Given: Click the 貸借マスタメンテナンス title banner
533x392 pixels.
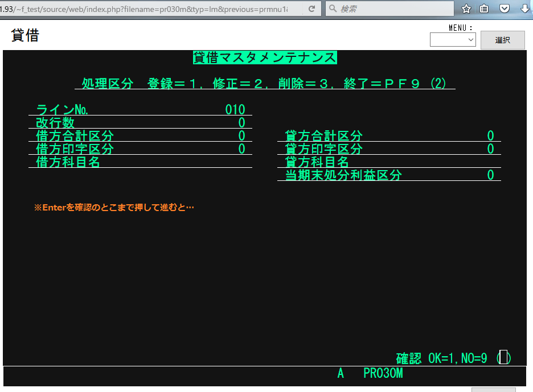Looking at the screenshot, I should [265, 57].
